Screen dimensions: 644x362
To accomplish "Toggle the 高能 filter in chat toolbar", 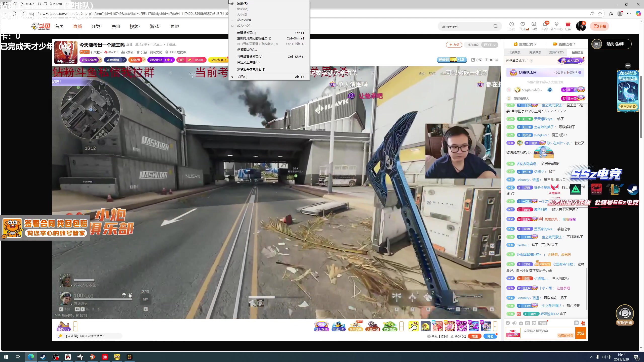I will tap(543, 323).
